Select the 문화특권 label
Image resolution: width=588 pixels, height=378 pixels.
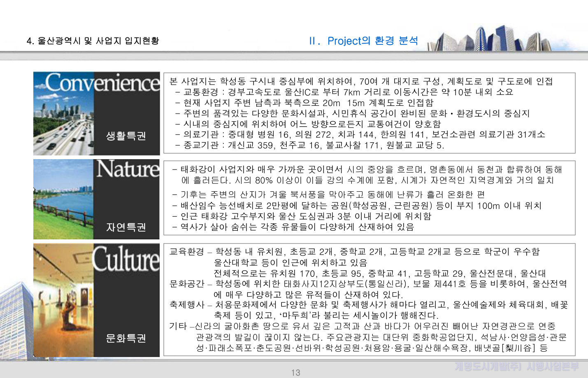tap(126, 338)
